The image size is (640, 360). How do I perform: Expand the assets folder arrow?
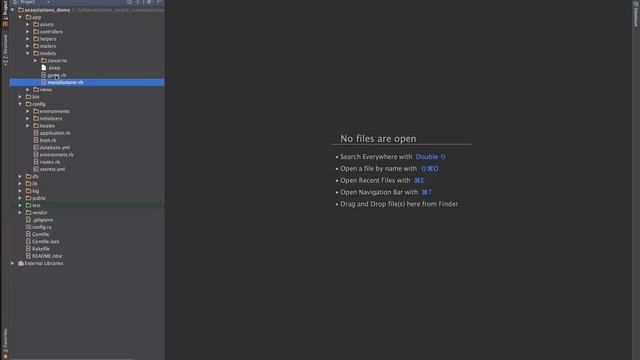click(x=28, y=24)
